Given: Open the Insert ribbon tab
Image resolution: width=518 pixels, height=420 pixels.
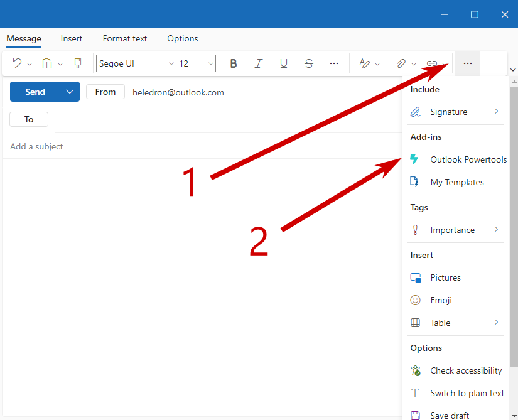Looking at the screenshot, I should pos(71,38).
